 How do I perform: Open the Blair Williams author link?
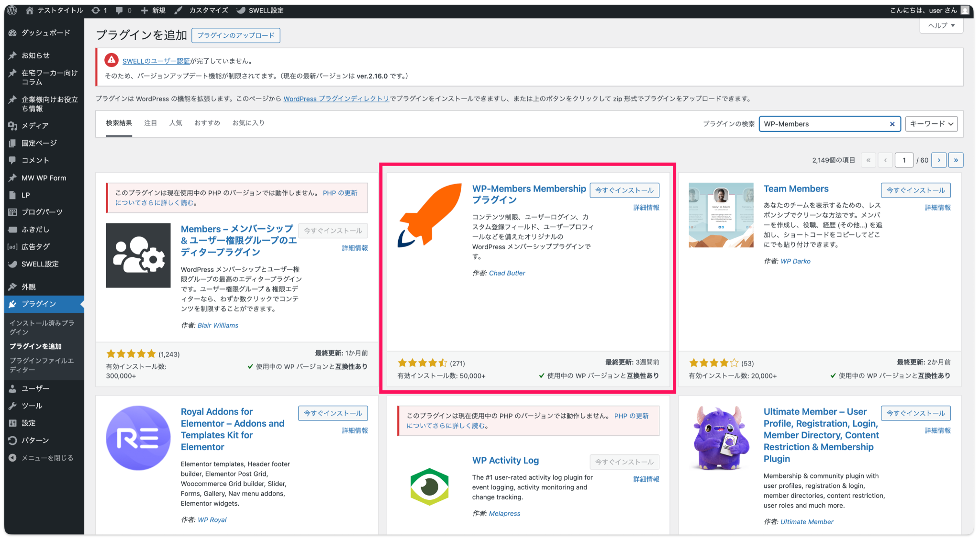[x=218, y=325]
